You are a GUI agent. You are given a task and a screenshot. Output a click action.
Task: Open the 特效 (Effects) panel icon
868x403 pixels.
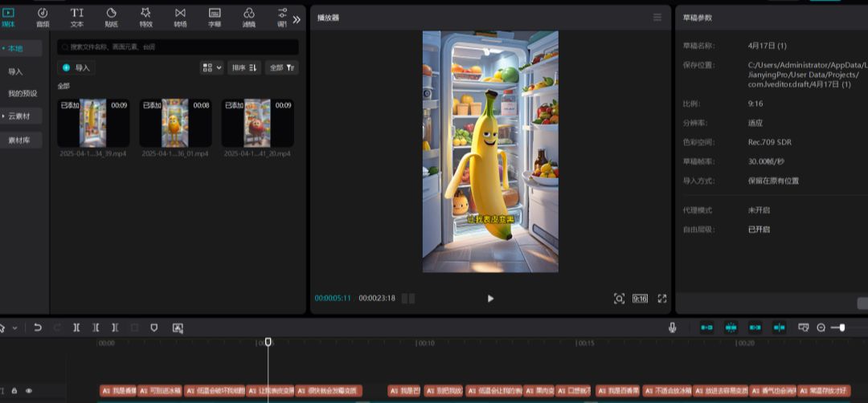click(145, 17)
